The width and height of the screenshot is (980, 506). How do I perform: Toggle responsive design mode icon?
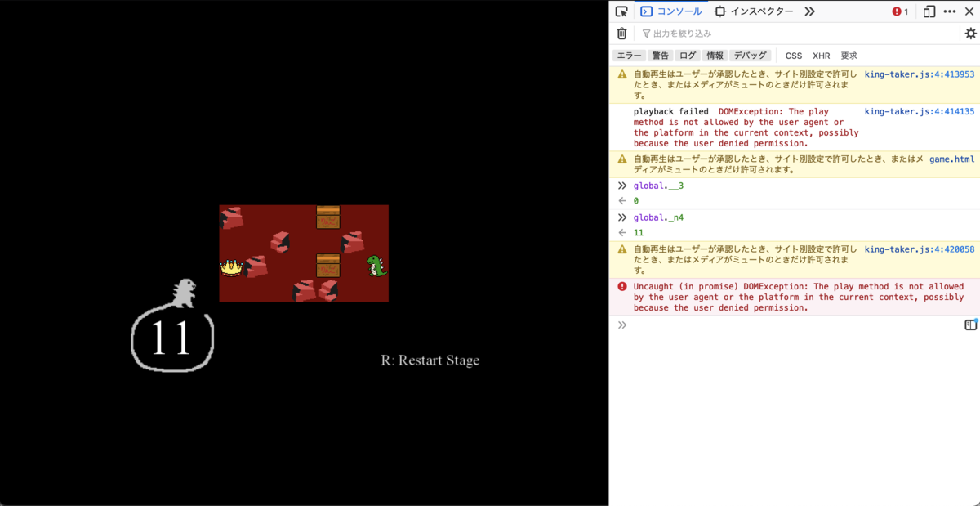(929, 11)
